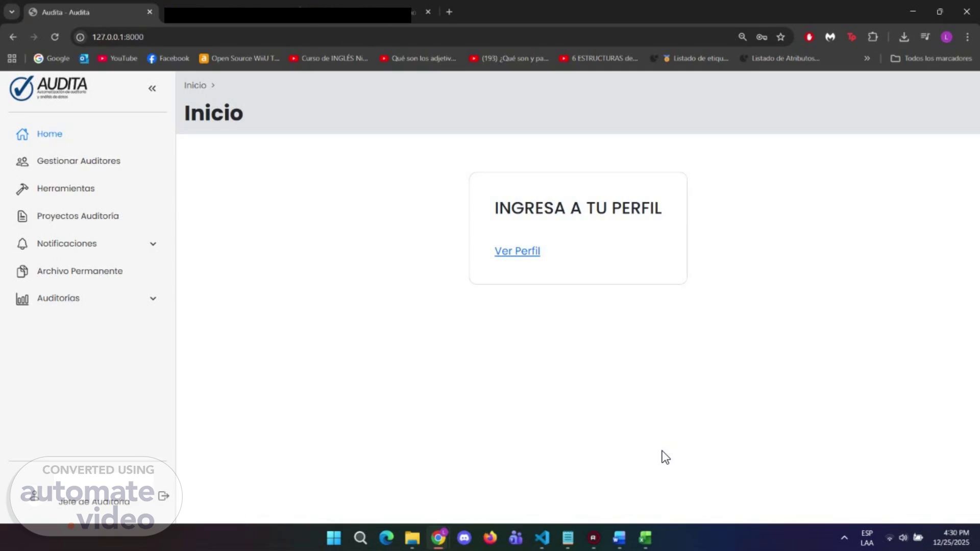This screenshot has height=551, width=980.
Task: Expand the Notificaciones submenu chevron
Action: pyautogui.click(x=153, y=244)
